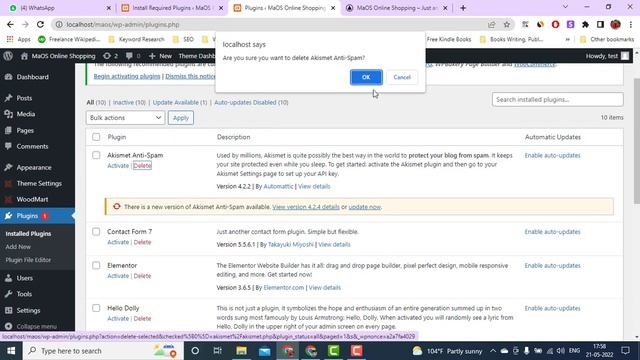Open the browser extensions puzzle icon

(585, 24)
